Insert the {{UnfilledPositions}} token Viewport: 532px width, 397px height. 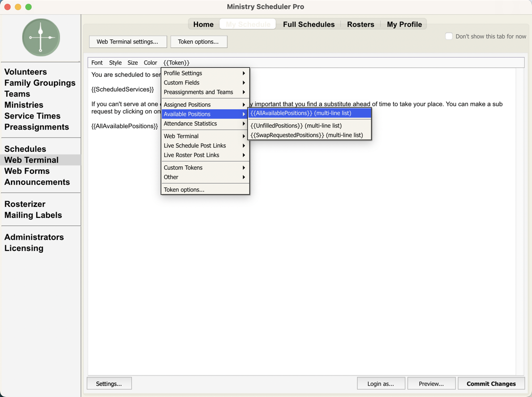tap(310, 126)
